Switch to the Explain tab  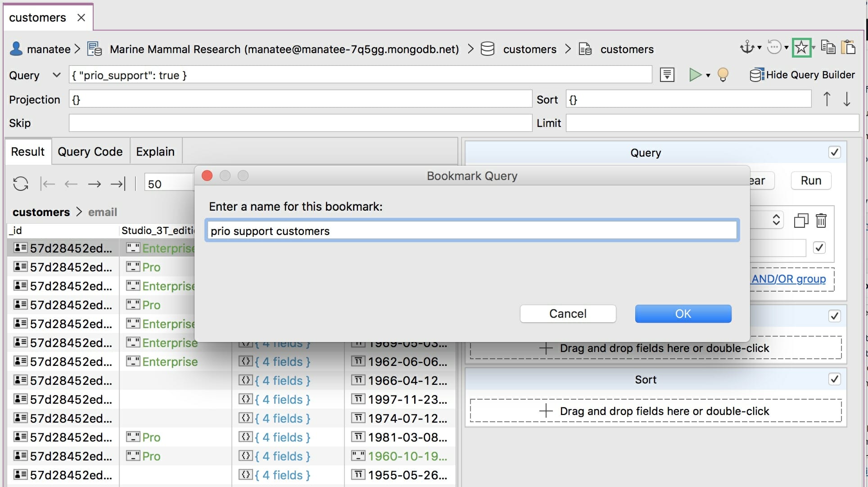pyautogui.click(x=155, y=151)
